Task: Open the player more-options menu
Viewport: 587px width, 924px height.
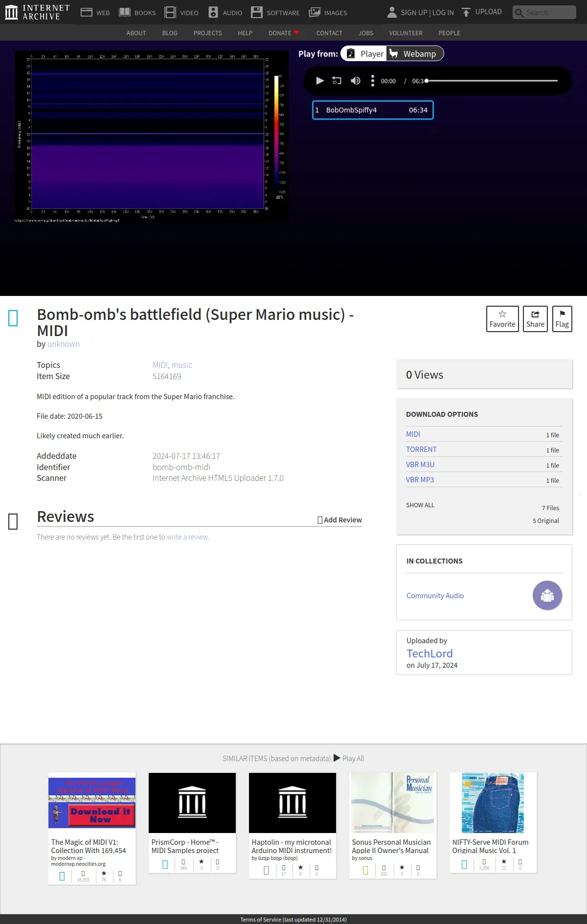Action: pyautogui.click(x=373, y=81)
